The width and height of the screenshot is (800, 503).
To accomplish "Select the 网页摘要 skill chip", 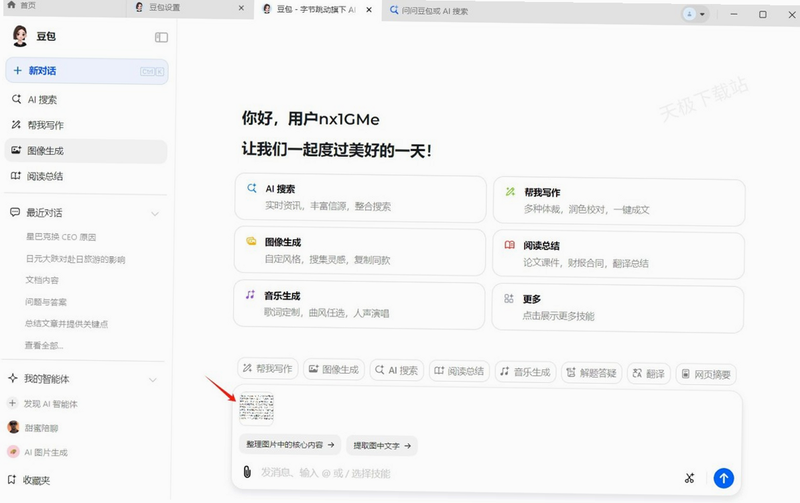I will pyautogui.click(x=706, y=375).
